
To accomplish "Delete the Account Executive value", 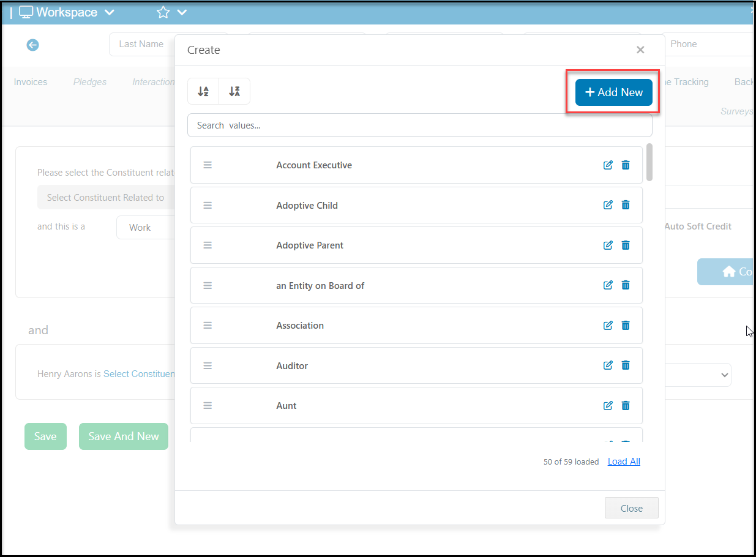I will 626,165.
